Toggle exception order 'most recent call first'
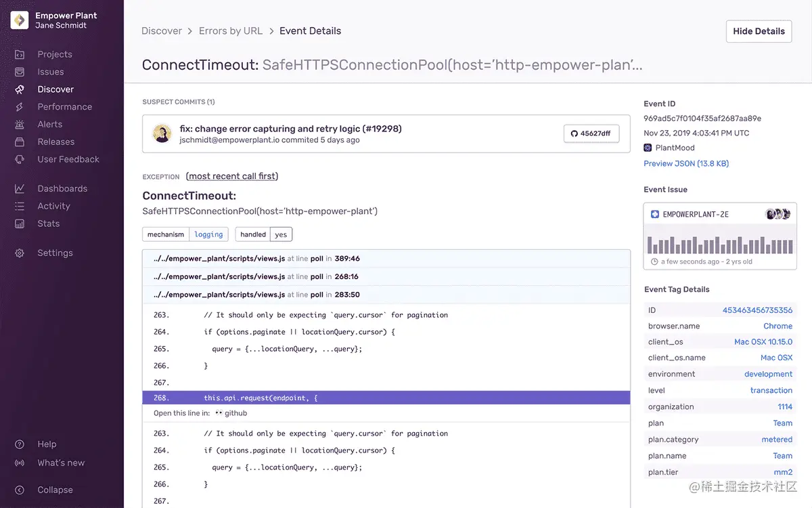 tap(232, 176)
